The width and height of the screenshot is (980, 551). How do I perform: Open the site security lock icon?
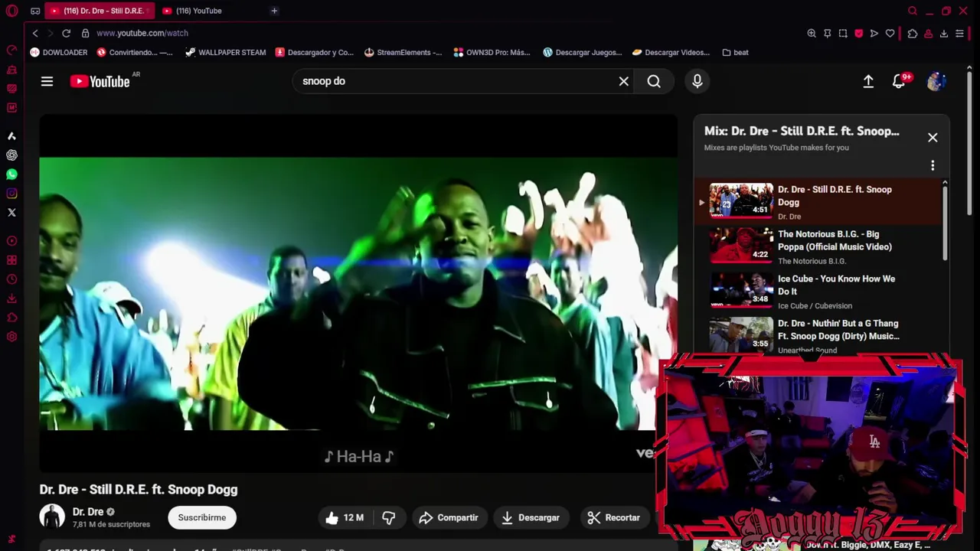point(85,33)
